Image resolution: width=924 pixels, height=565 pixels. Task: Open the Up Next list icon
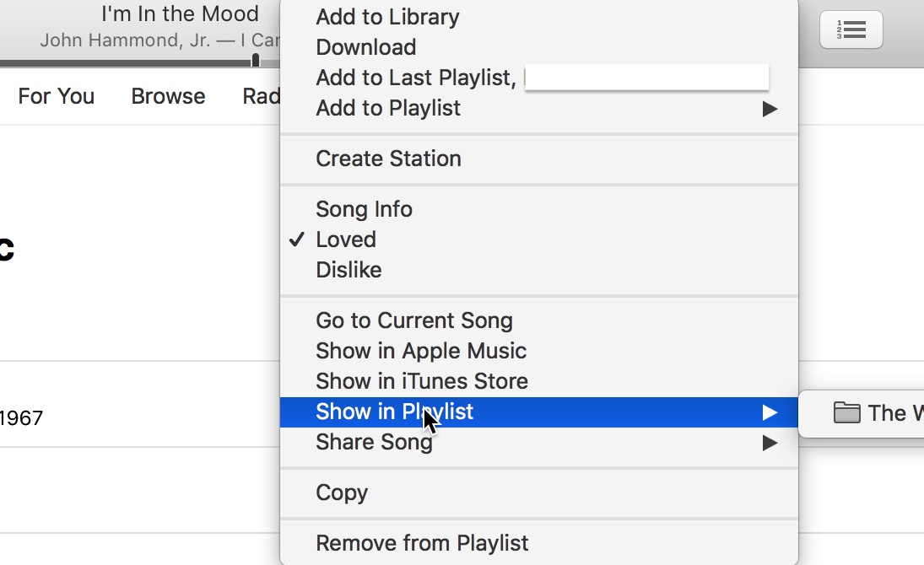[851, 30]
